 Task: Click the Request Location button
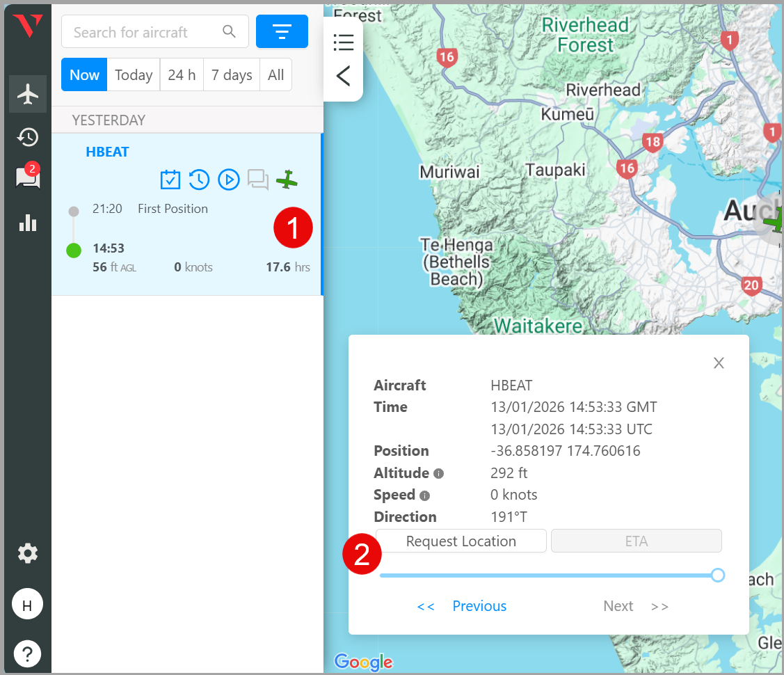[461, 541]
